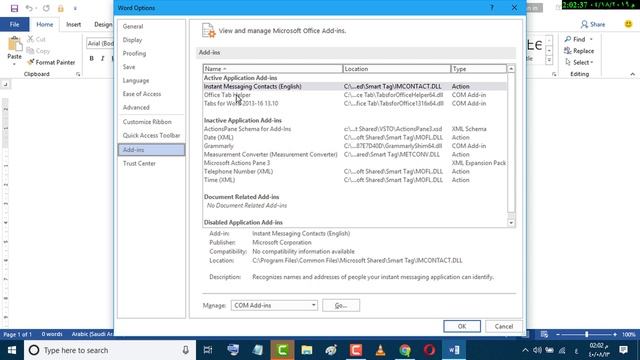Click the Paste clipboard icon

(15, 43)
